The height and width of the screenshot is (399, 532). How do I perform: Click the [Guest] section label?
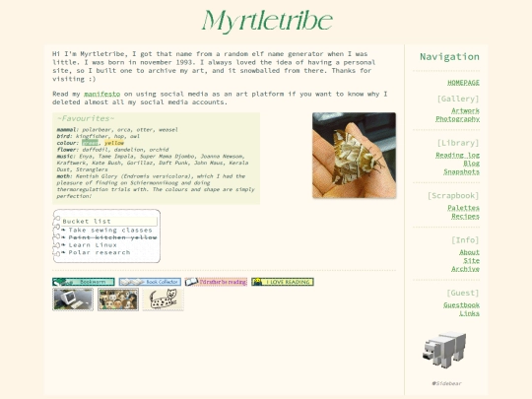point(463,293)
